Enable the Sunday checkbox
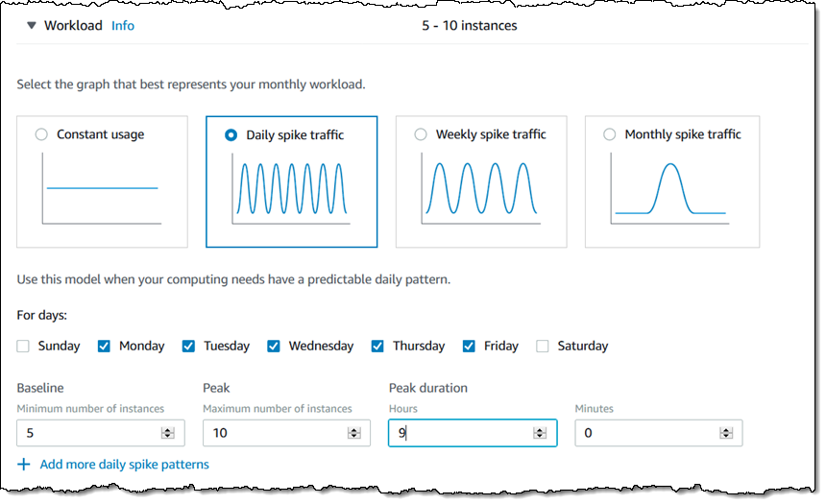826x504 pixels. 24,346
